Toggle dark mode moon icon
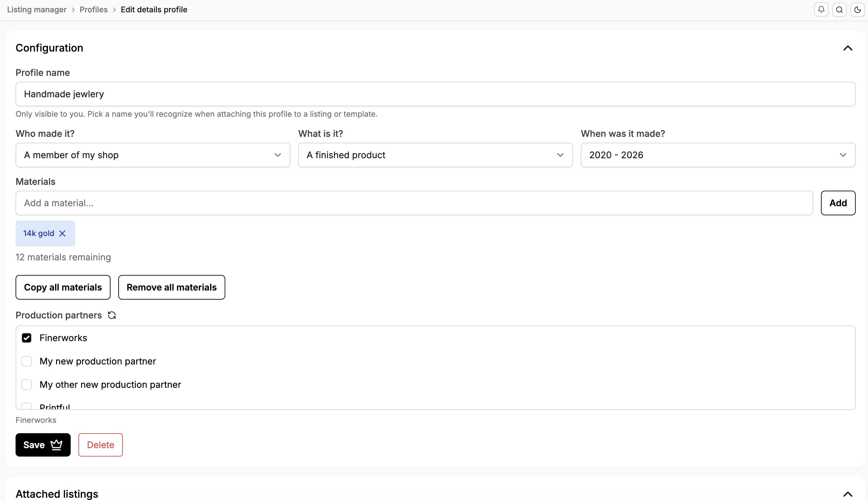The height and width of the screenshot is (500, 868). [857, 10]
